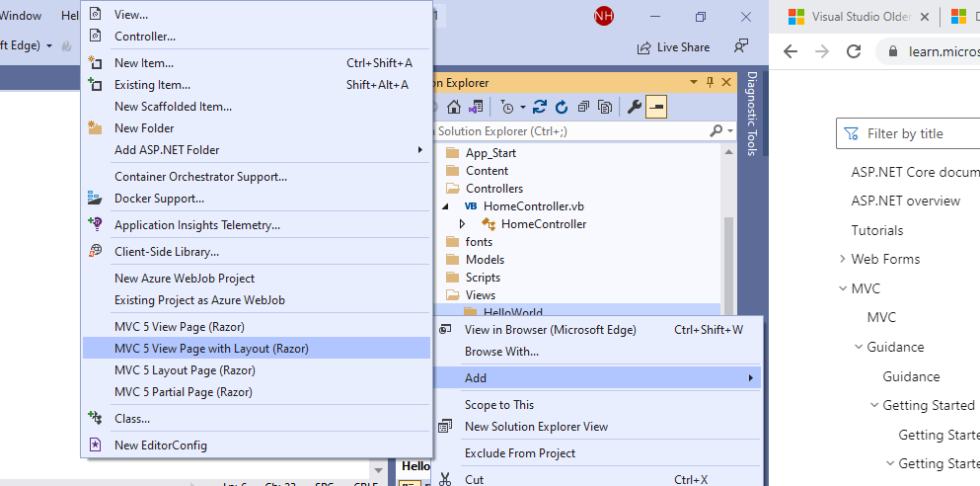Click Sync with Active Document icon

(540, 107)
